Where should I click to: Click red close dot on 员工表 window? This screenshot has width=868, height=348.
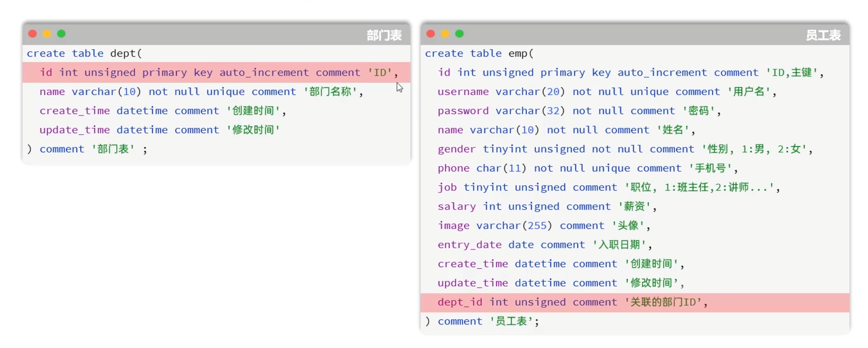431,34
